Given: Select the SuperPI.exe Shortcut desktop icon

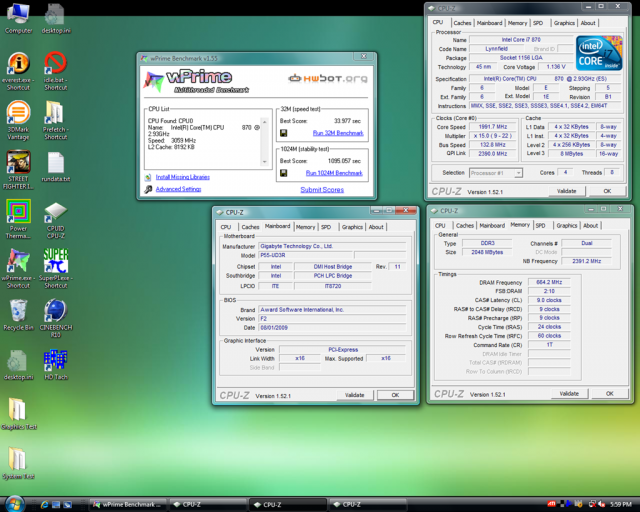Looking at the screenshot, I should [56, 269].
